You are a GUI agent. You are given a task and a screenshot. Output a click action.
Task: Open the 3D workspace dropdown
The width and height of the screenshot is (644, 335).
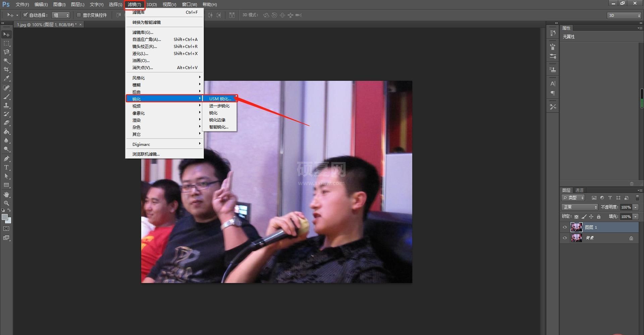coord(624,15)
